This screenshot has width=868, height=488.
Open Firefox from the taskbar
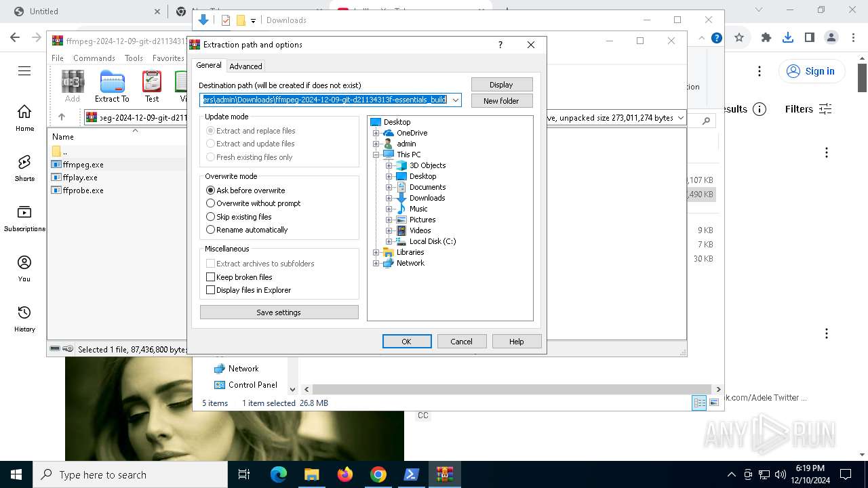(345, 474)
